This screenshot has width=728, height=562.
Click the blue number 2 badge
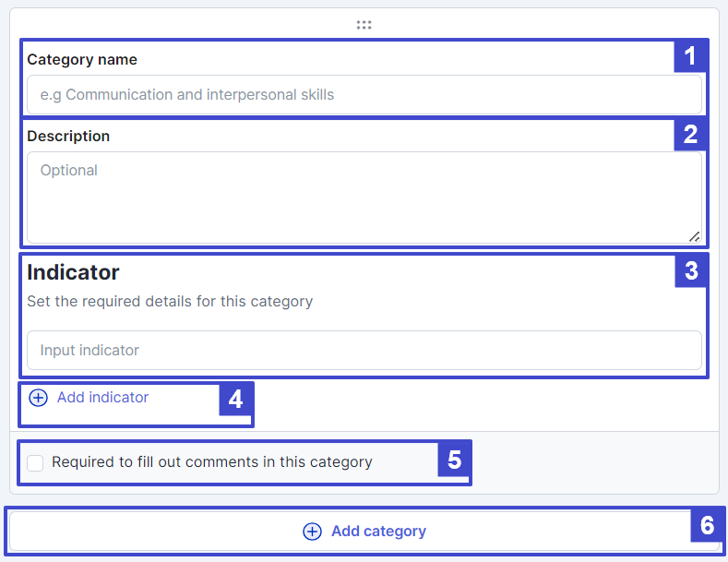[690, 134]
